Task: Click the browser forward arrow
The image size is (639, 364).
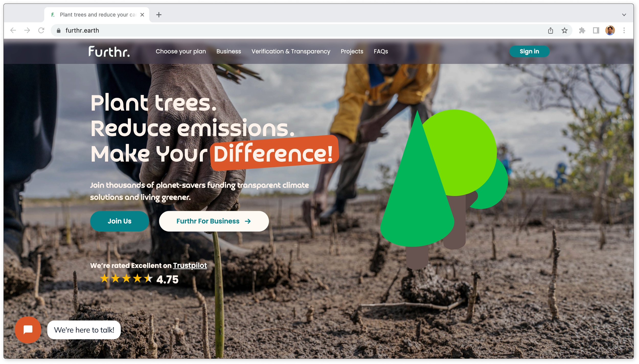Action: click(x=27, y=30)
